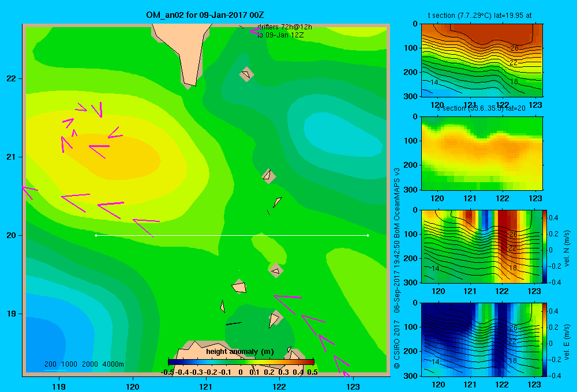Viewport: 577px width, 392px height.
Task: Click the 26 contour label in the t section plot
Action: click(515, 48)
